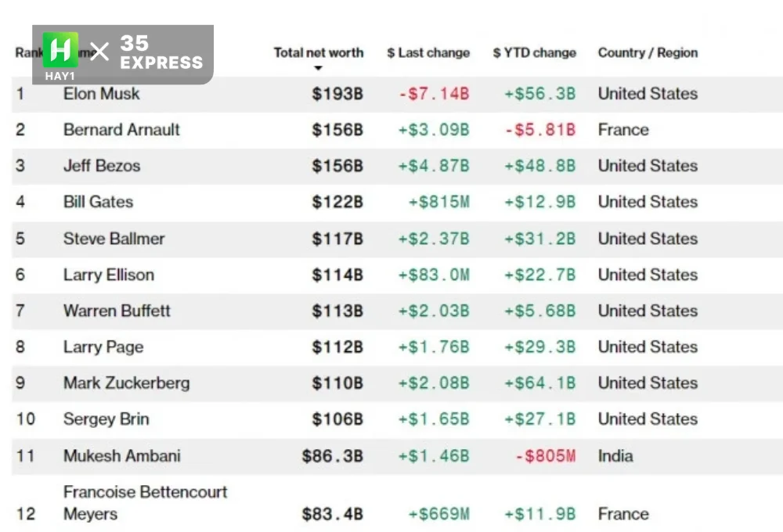Open Elon Musk's profile link
The width and height of the screenshot is (783, 532).
pyautogui.click(x=101, y=93)
